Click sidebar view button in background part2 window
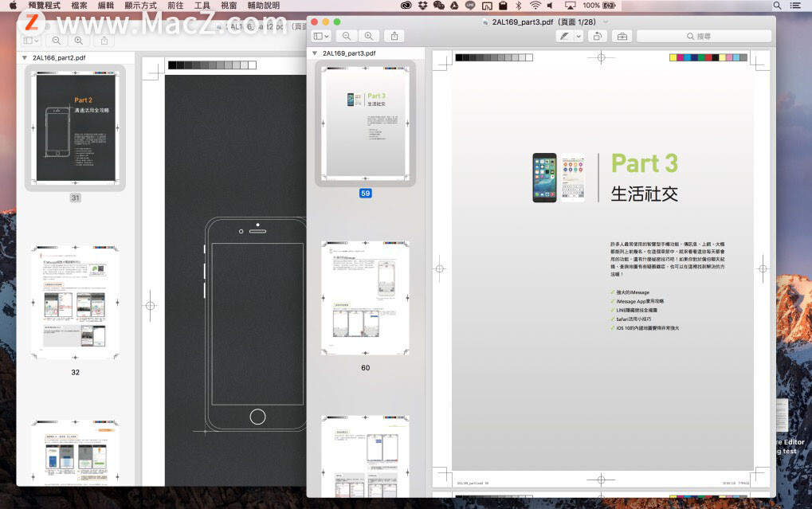The width and height of the screenshot is (812, 509). click(31, 41)
